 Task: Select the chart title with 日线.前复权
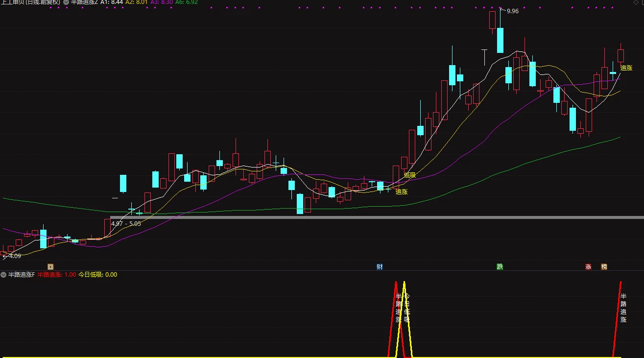(x=30, y=2)
